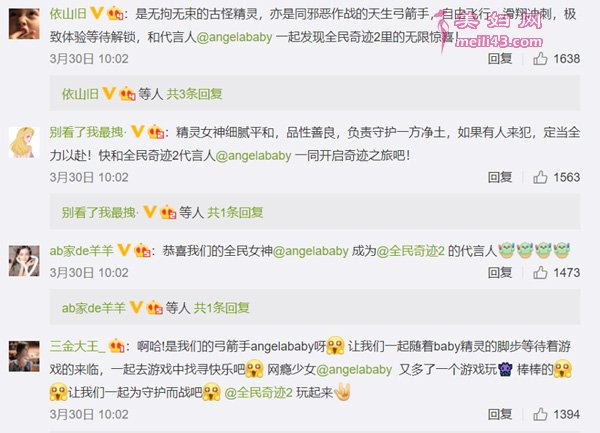The image size is (600, 433).
Task: Open @angelababy mention in 别看了我最拽's comment
Action: 254,156
